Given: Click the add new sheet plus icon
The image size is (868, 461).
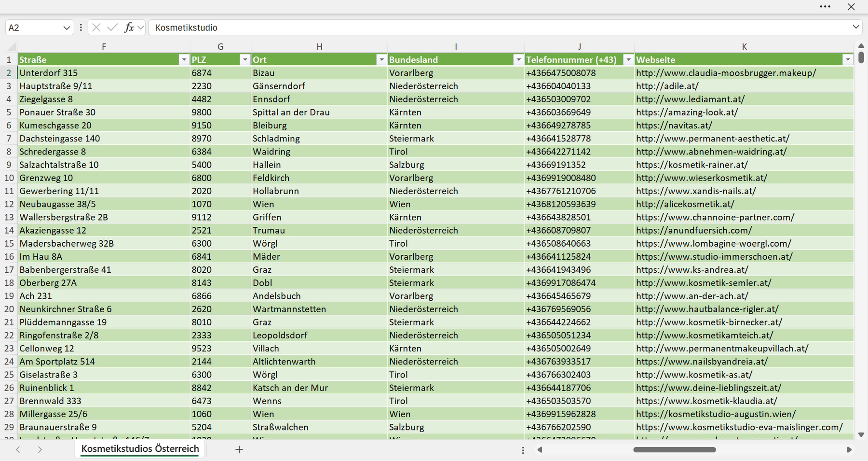Looking at the screenshot, I should point(239,449).
